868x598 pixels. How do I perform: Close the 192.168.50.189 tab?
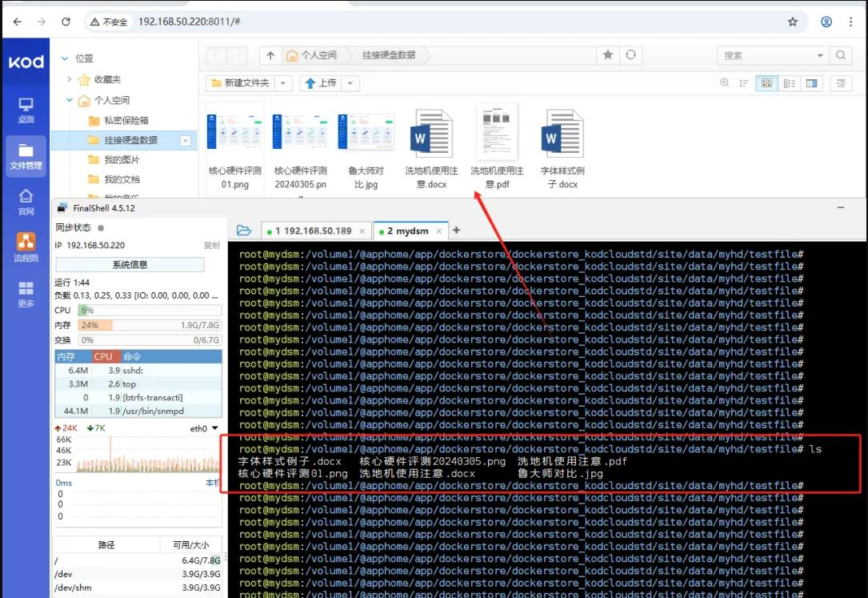pos(362,231)
